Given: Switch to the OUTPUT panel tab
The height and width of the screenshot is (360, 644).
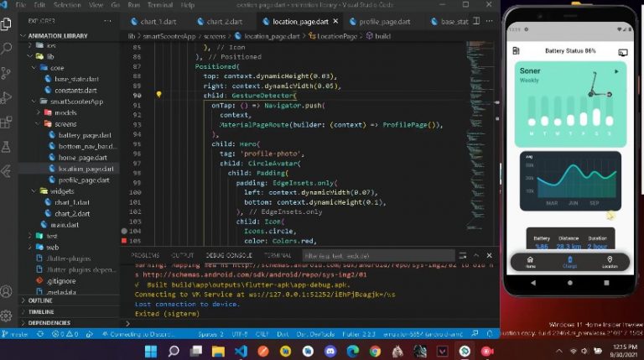Looking at the screenshot, I should [182, 255].
